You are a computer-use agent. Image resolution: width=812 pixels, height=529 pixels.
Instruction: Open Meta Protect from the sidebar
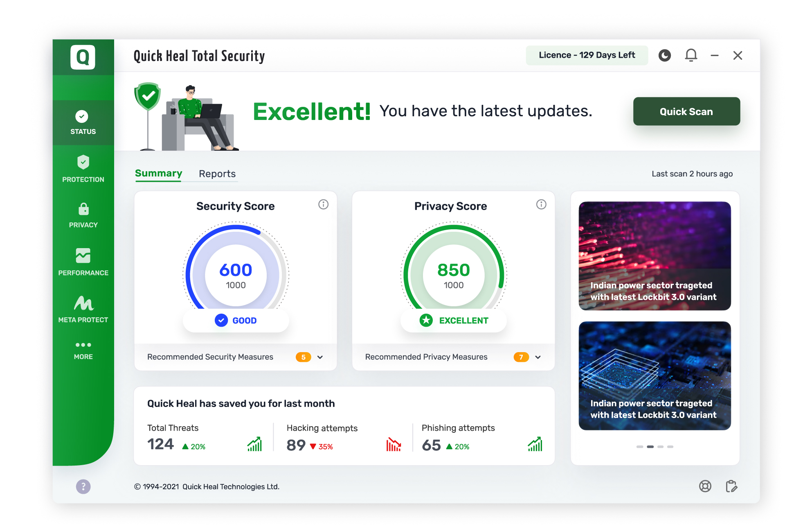83,309
